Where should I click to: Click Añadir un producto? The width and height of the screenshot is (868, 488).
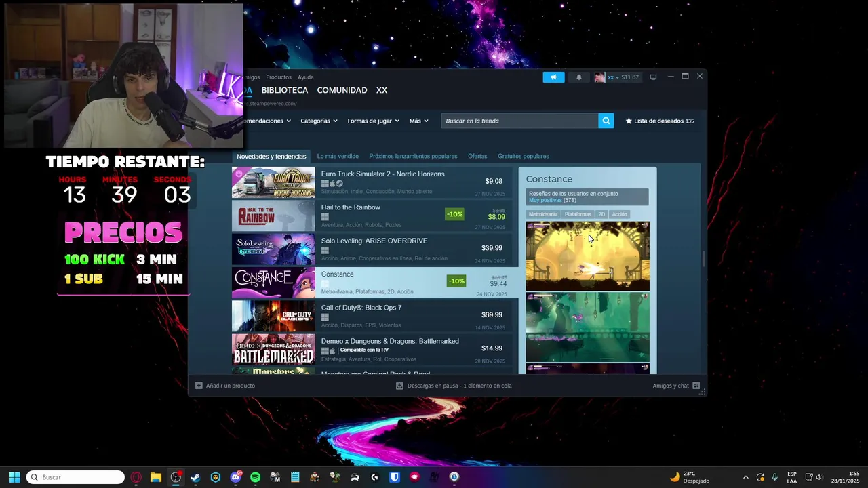pyautogui.click(x=225, y=386)
